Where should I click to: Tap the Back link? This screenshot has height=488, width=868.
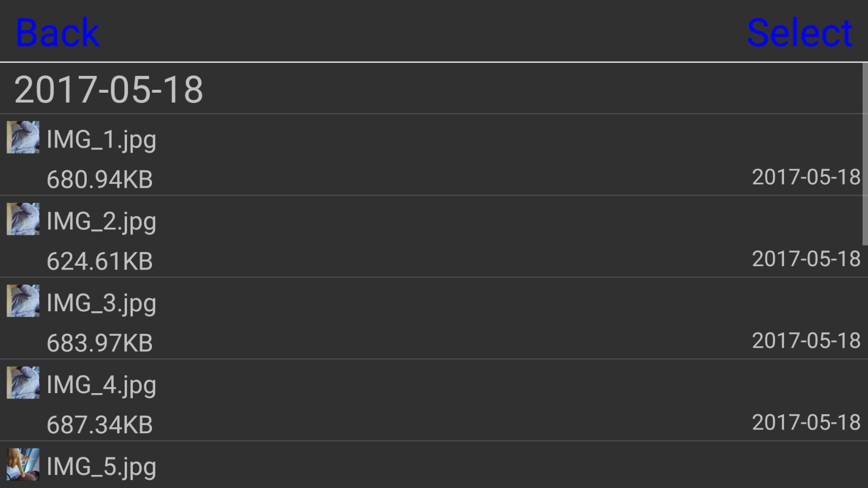58,33
